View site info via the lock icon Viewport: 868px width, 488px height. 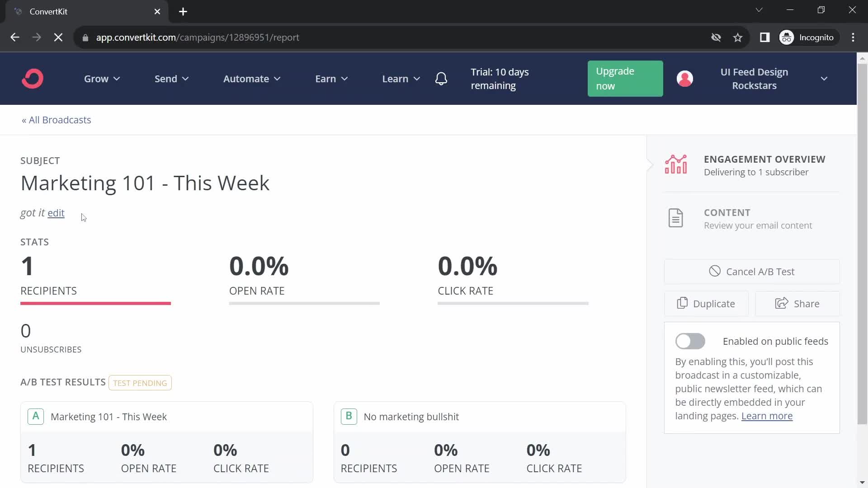tap(85, 38)
